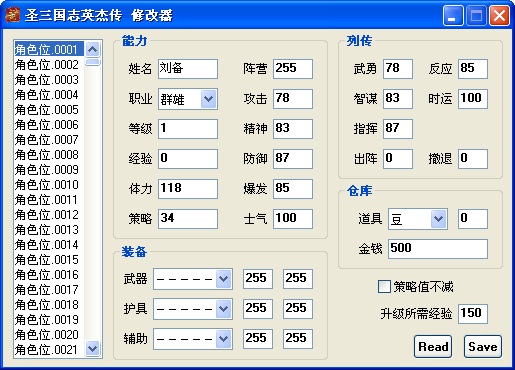The image size is (515, 370).
Task: Select 角色位.0011 in the list
Action: pos(49,200)
